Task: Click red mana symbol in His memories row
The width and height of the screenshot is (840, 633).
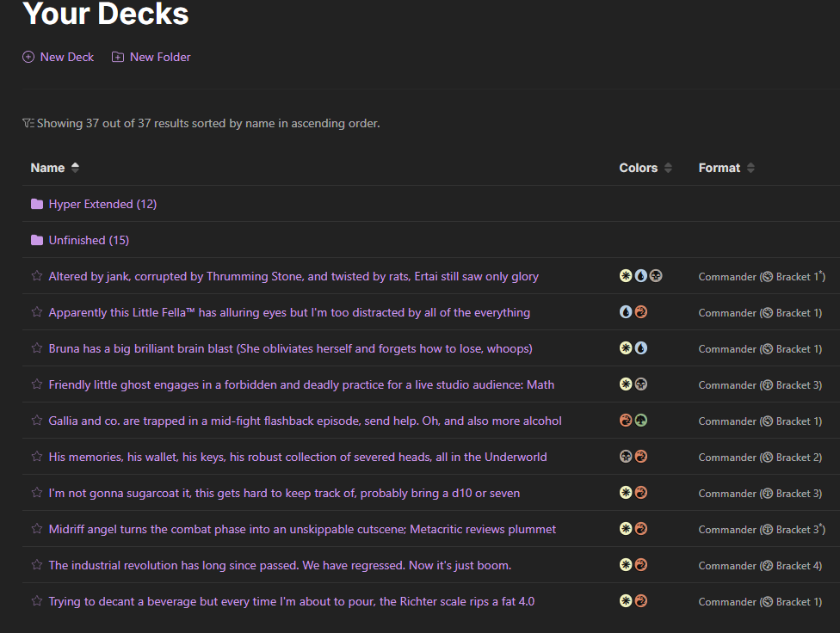Action: [640, 457]
